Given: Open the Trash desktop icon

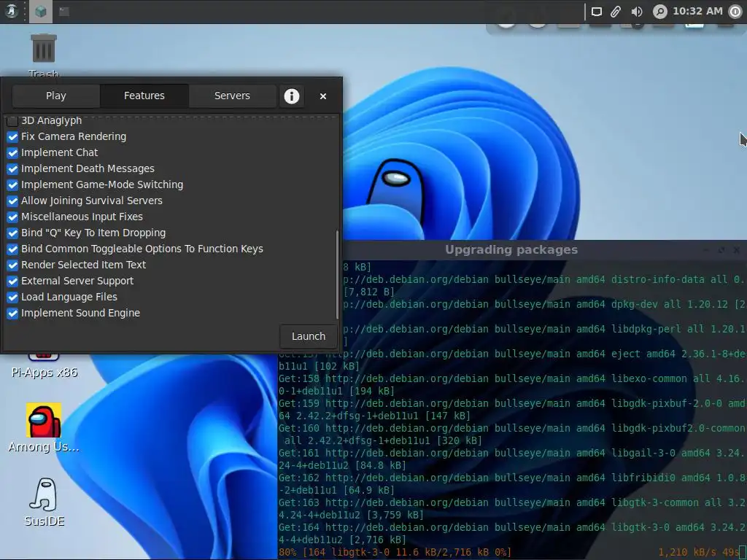Looking at the screenshot, I should (43, 55).
